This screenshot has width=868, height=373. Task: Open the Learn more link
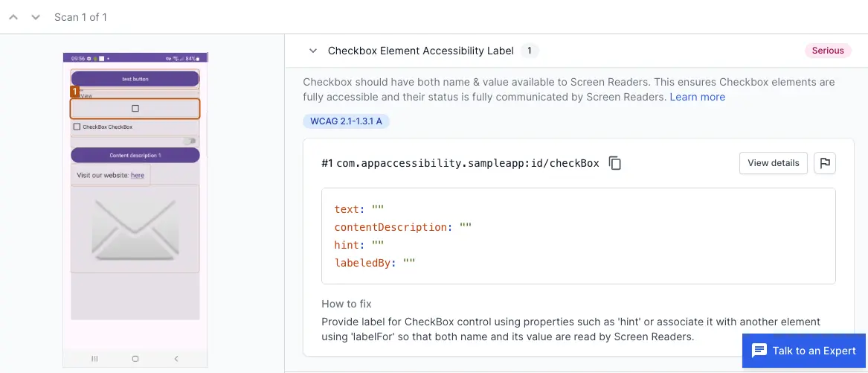697,97
